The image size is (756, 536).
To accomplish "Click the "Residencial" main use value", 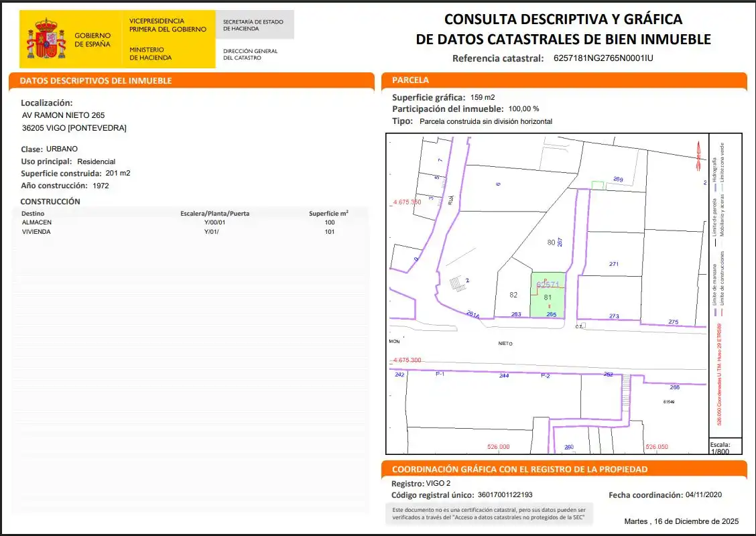I will [x=96, y=161].
